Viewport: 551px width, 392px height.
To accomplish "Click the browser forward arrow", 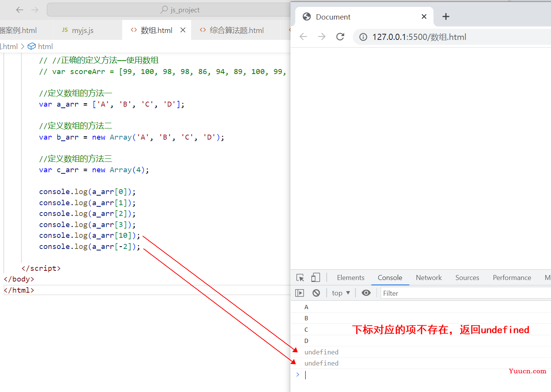I will click(322, 37).
